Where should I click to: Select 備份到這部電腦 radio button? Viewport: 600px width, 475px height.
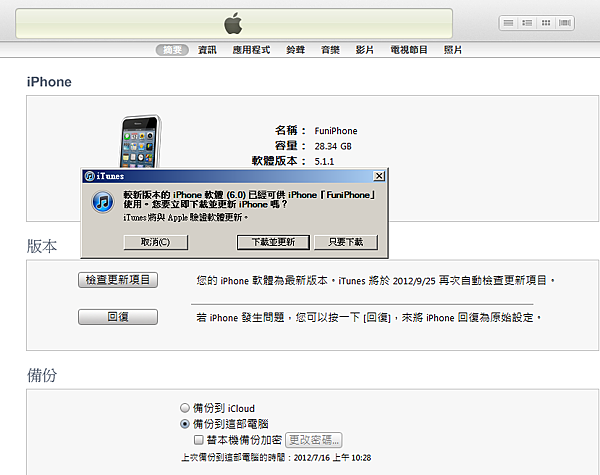click(185, 424)
